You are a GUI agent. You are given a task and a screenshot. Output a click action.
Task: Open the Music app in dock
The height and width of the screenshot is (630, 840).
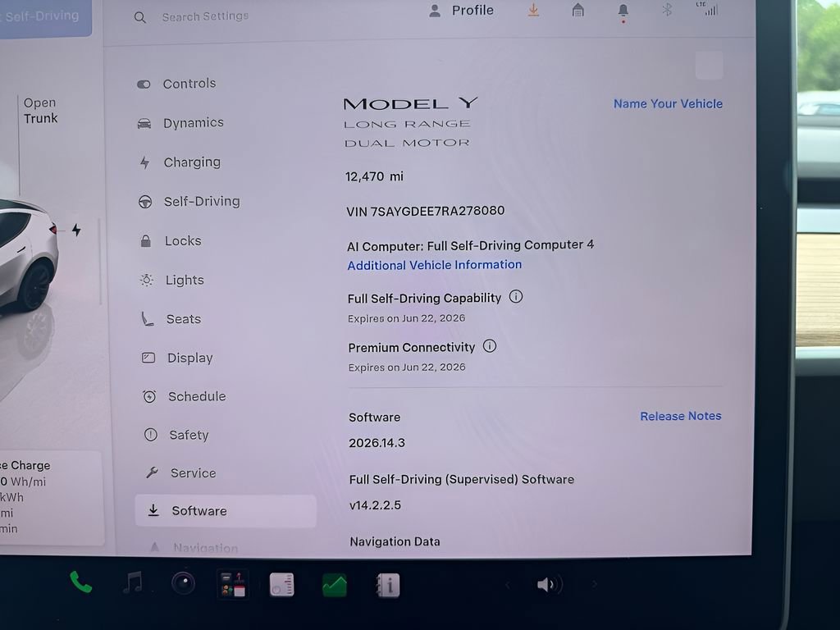click(132, 582)
